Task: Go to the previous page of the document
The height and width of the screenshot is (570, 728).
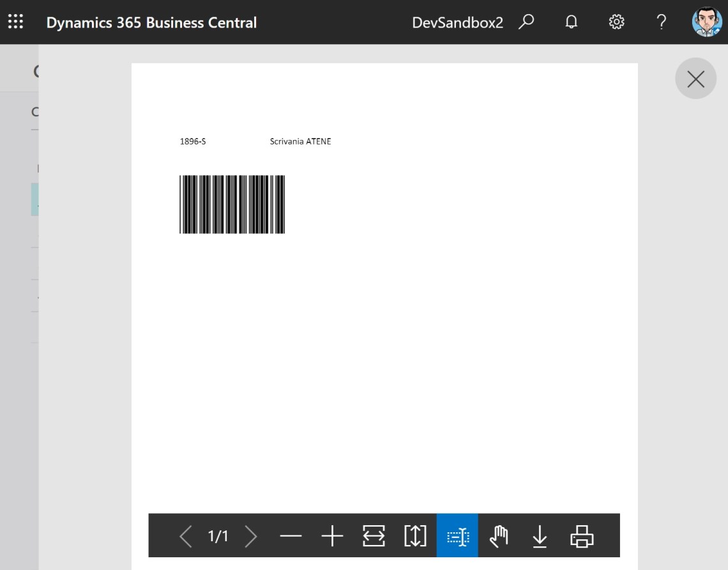Action: [x=185, y=535]
